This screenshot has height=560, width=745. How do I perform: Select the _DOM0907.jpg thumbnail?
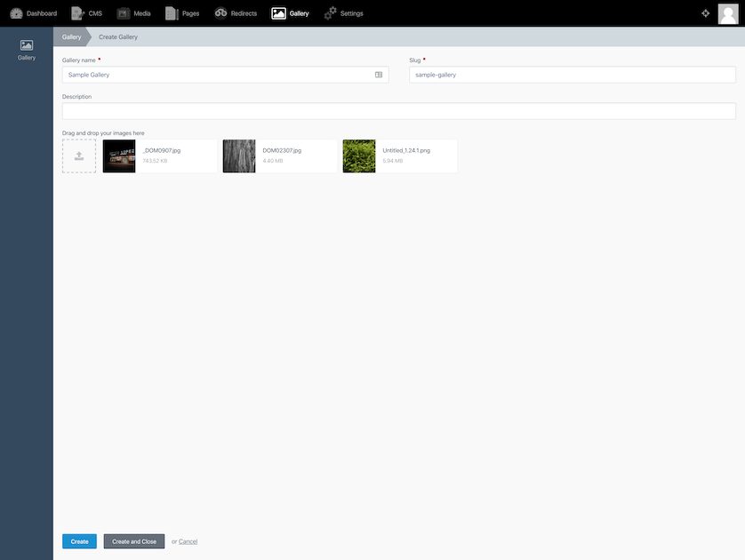(x=119, y=156)
